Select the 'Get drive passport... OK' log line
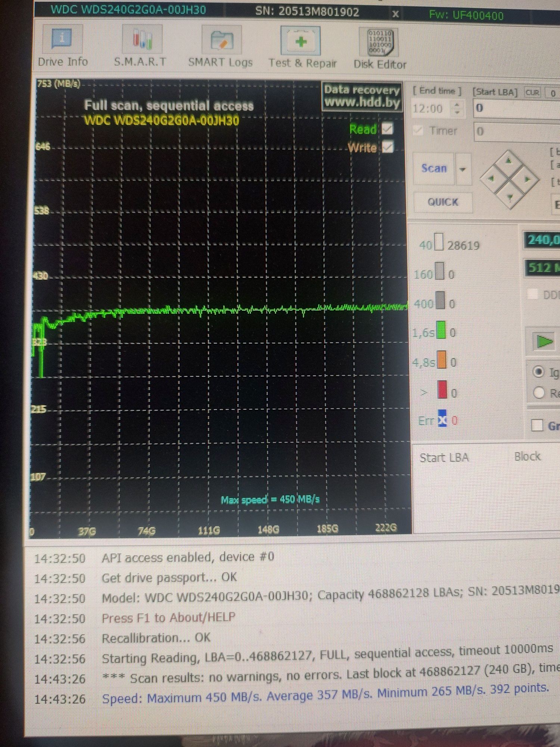Image resolution: width=560 pixels, height=747 pixels. click(x=169, y=578)
